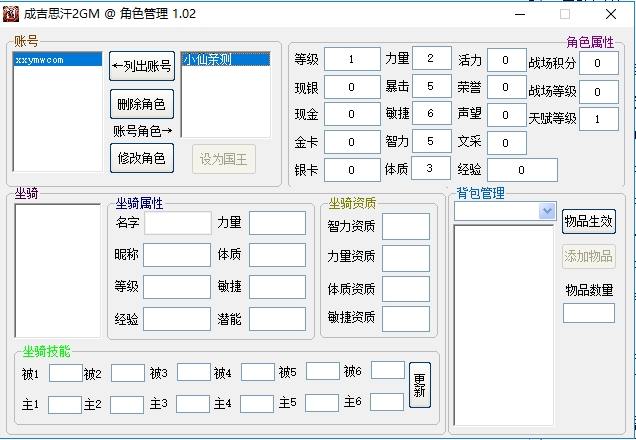Click the 智力 field showing 5
Viewport: 636px width, 440px height.
[432, 141]
